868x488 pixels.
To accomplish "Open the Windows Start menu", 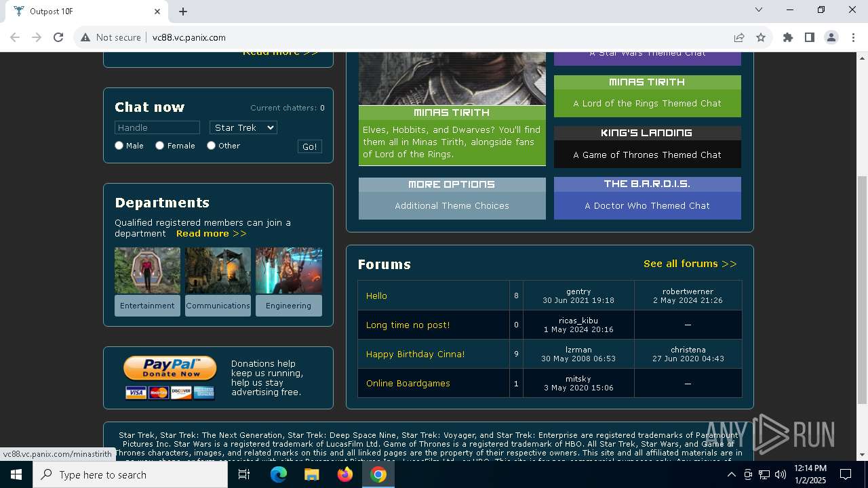I will point(16,474).
